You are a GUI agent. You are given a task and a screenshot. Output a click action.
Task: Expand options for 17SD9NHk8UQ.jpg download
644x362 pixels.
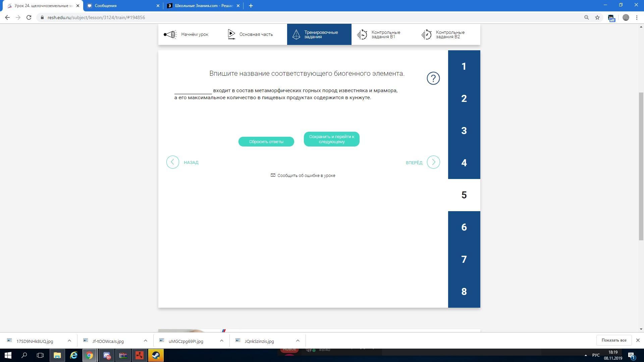69,341
